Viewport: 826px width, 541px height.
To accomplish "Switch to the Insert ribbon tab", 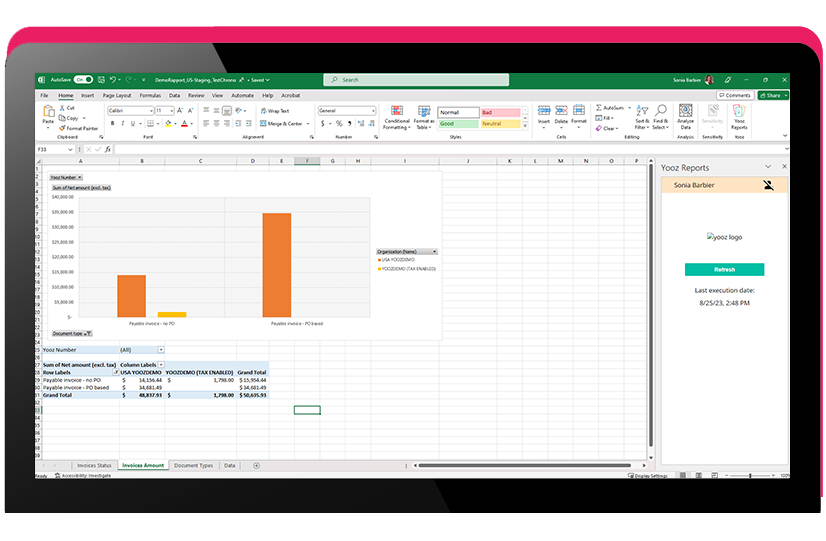I will pos(87,95).
